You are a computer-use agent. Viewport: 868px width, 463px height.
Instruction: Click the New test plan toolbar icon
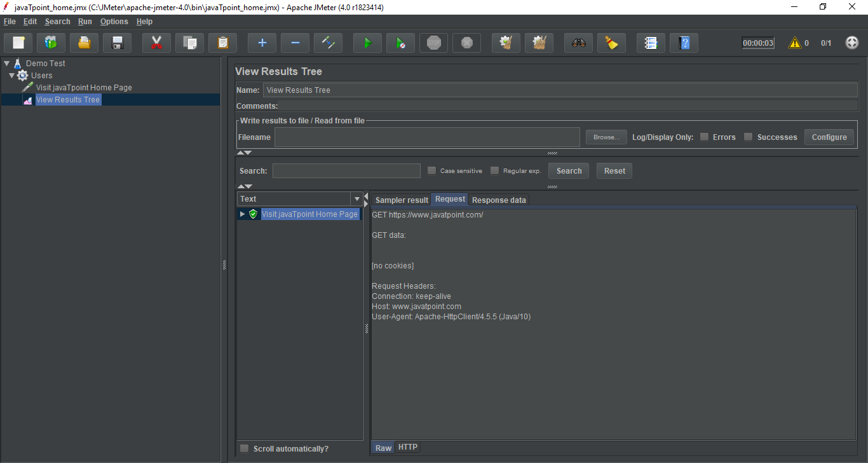pos(18,43)
